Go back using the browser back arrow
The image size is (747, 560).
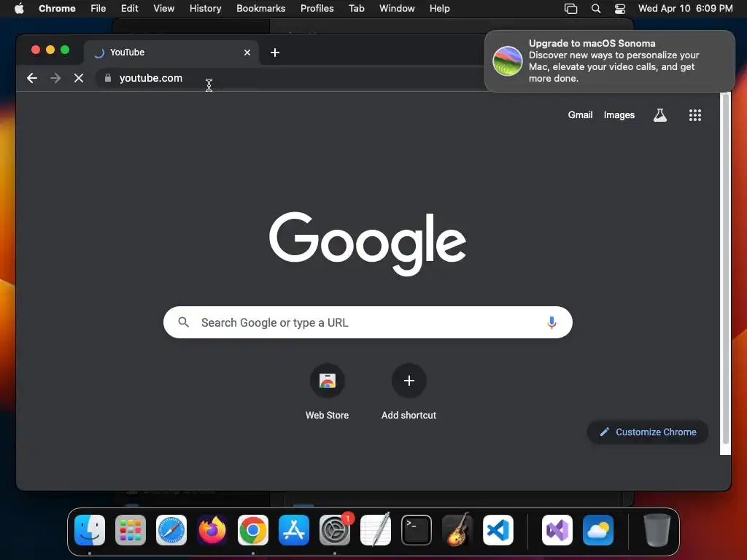(32, 78)
